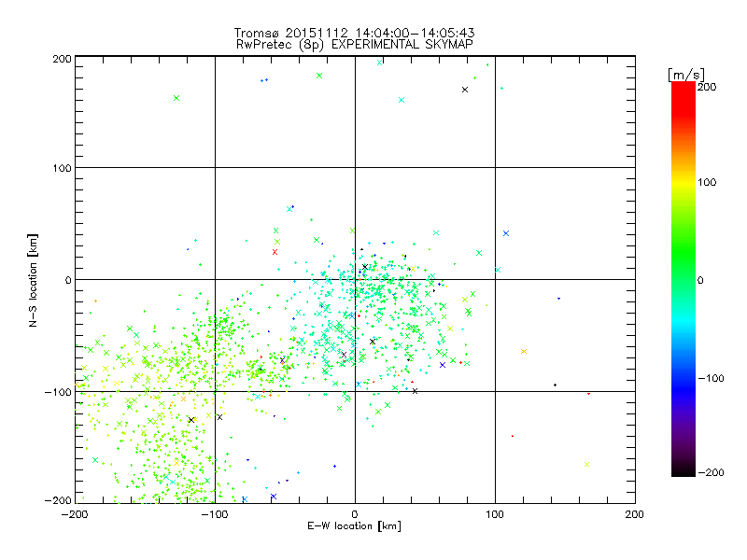Viewport: 747px width, 560px height.
Task: Click the green X marker near -127 km, 162 km
Action: pos(176,98)
